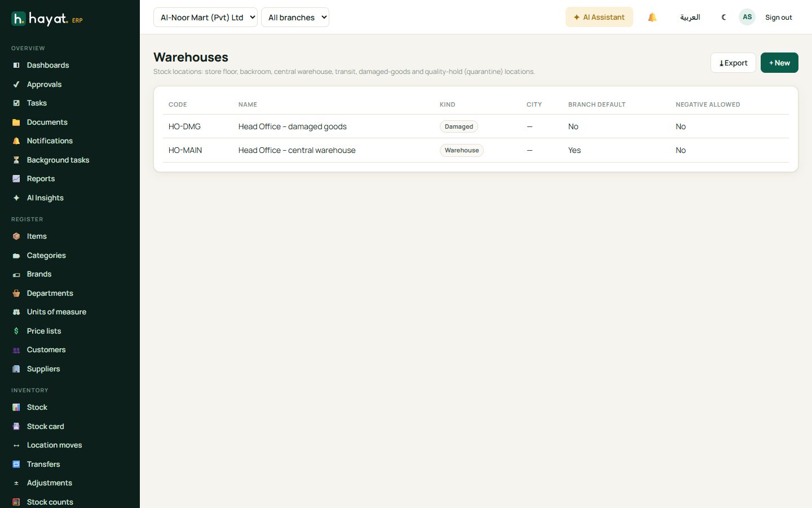The height and width of the screenshot is (508, 812).
Task: Create a new warehouse with New button
Action: coord(779,63)
